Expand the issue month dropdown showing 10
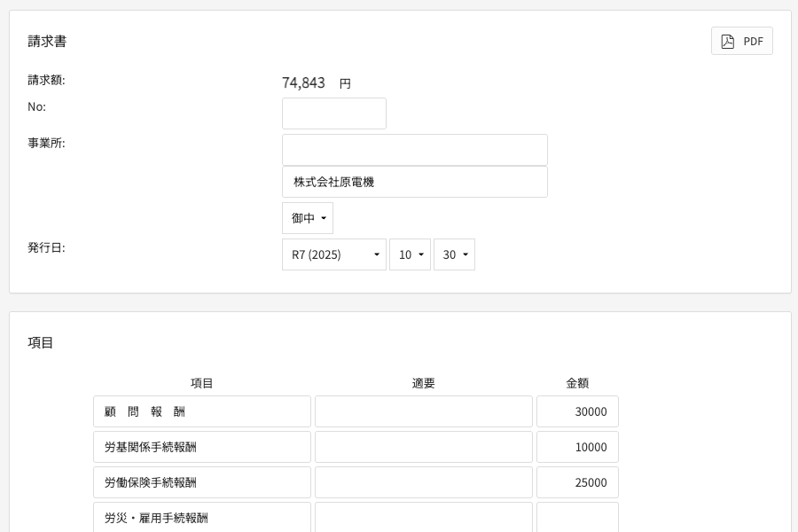The image size is (798, 532). 410,254
